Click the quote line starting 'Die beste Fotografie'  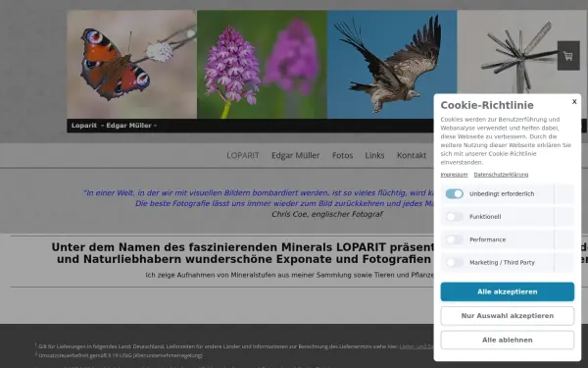[x=284, y=203]
